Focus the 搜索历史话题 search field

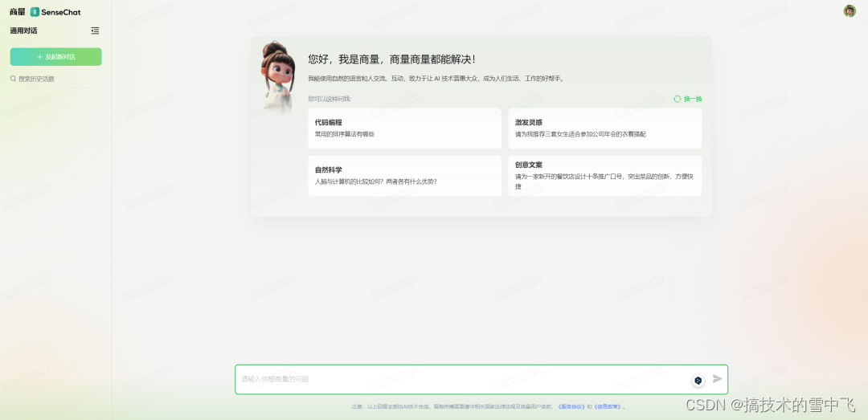56,79
